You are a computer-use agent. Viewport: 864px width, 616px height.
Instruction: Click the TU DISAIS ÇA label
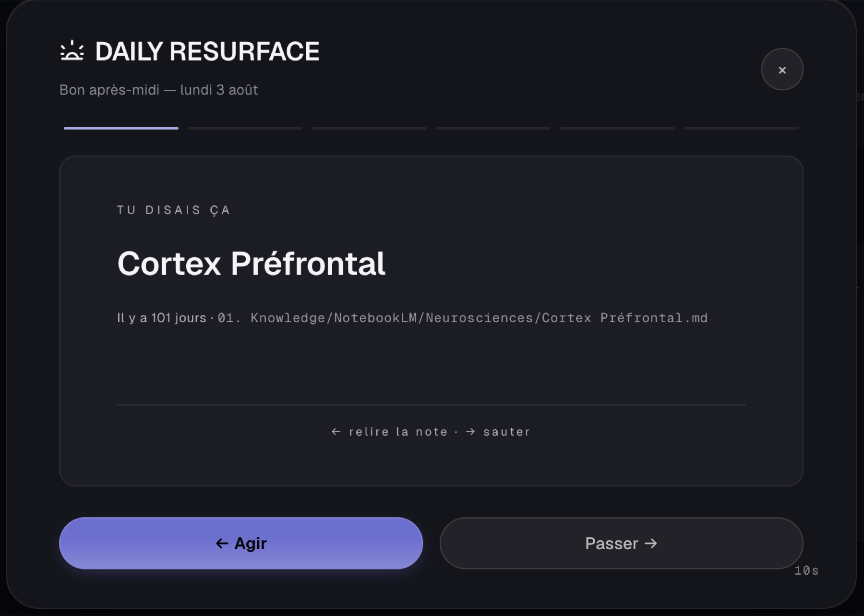[x=174, y=210]
